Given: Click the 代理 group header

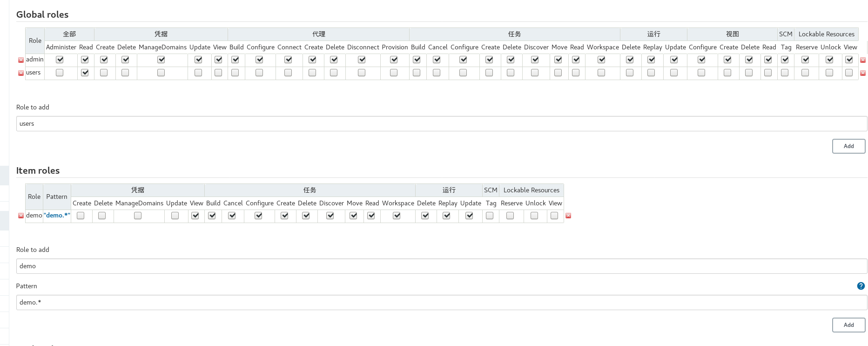Looking at the screenshot, I should [319, 34].
